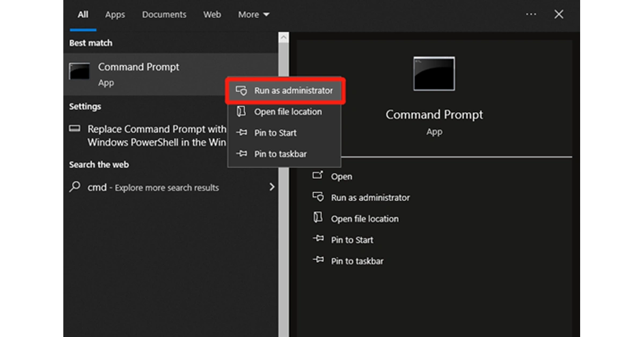Click the large Command Prompt icon in details pane

pyautogui.click(x=434, y=74)
